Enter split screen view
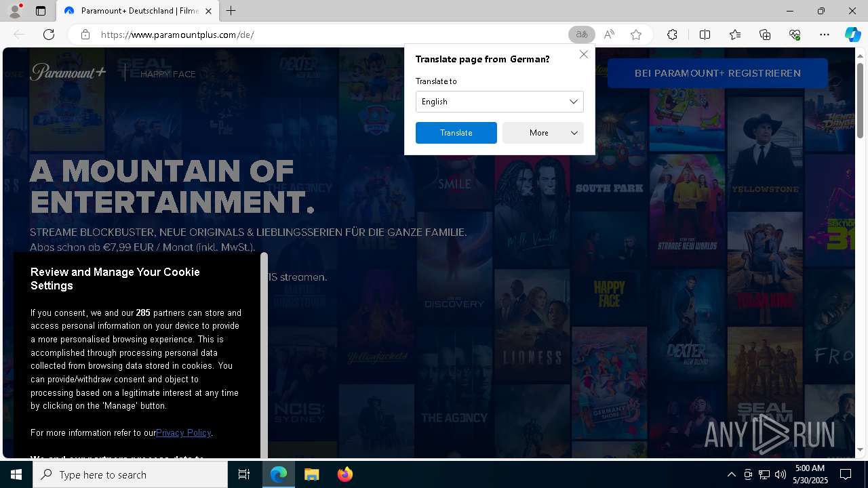868x488 pixels. pos(705,35)
